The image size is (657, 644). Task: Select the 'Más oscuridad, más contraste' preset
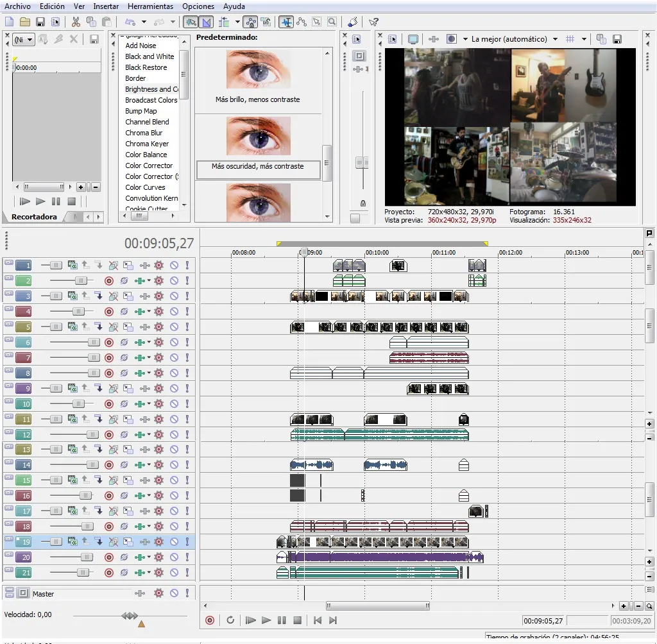[x=257, y=167]
